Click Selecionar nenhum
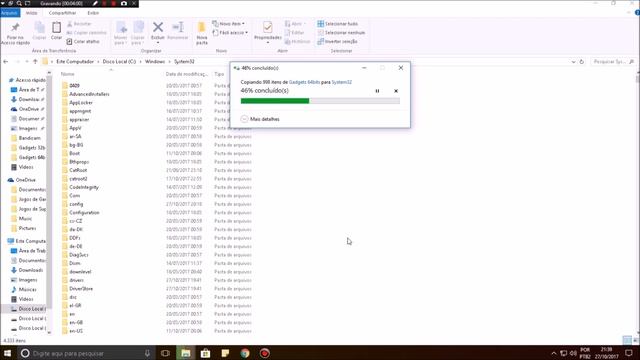 click(x=341, y=33)
